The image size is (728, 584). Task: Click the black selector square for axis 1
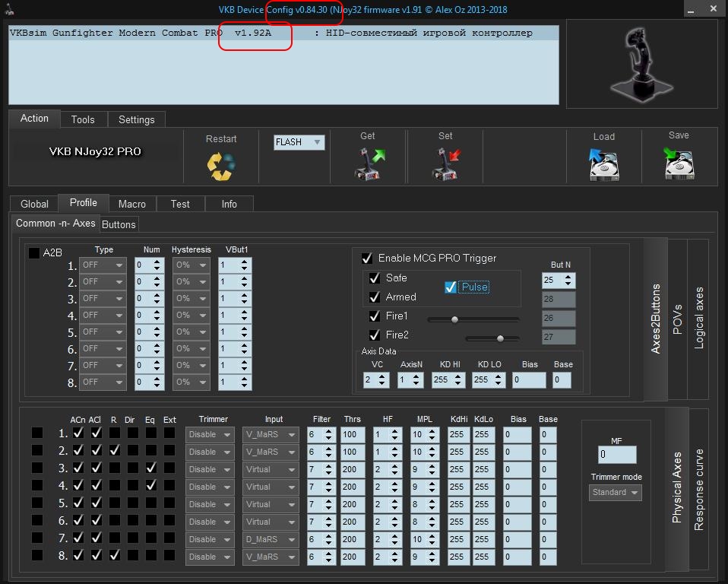coord(37,433)
